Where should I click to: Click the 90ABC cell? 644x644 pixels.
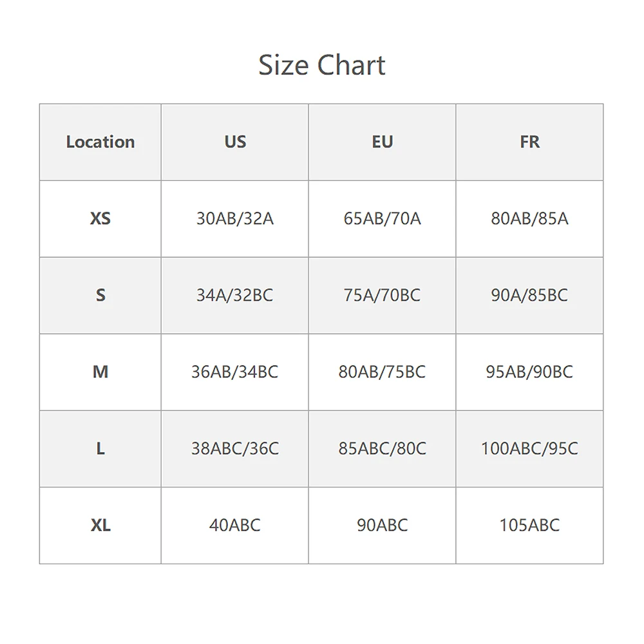pyautogui.click(x=382, y=525)
